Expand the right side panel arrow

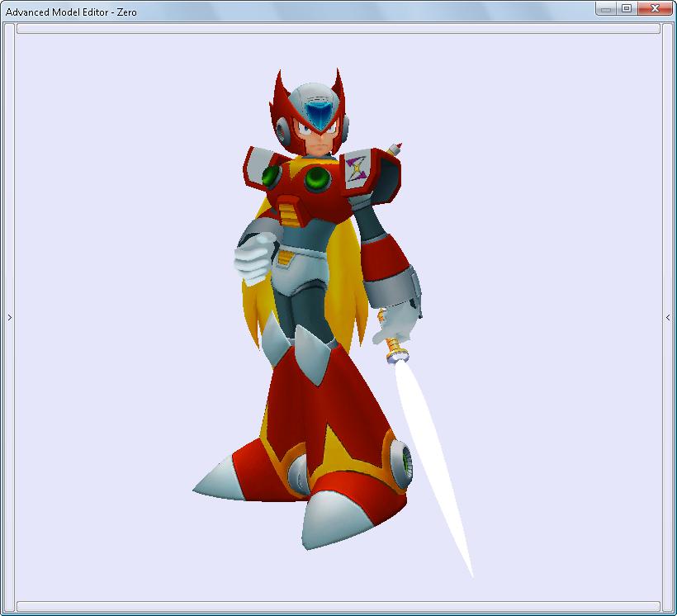point(668,317)
